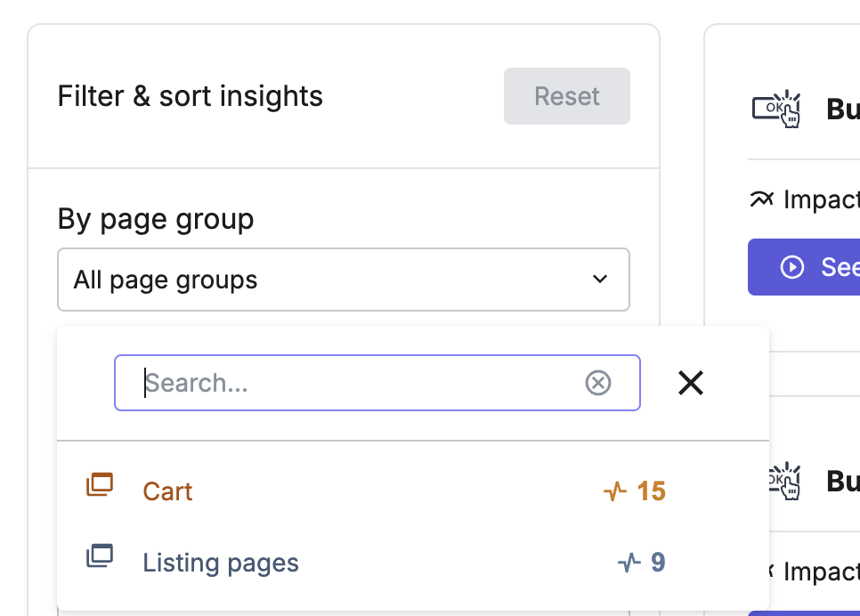Click the Listing pages group icon

click(x=100, y=555)
